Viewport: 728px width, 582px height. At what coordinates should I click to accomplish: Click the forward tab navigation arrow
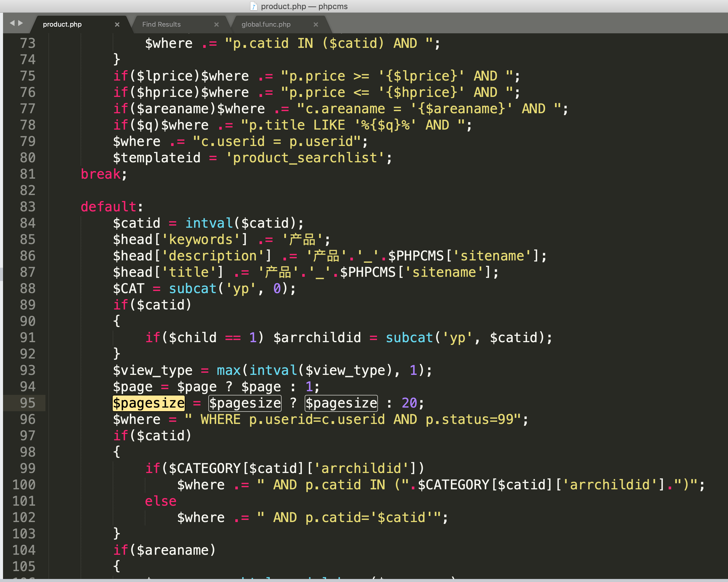click(21, 23)
